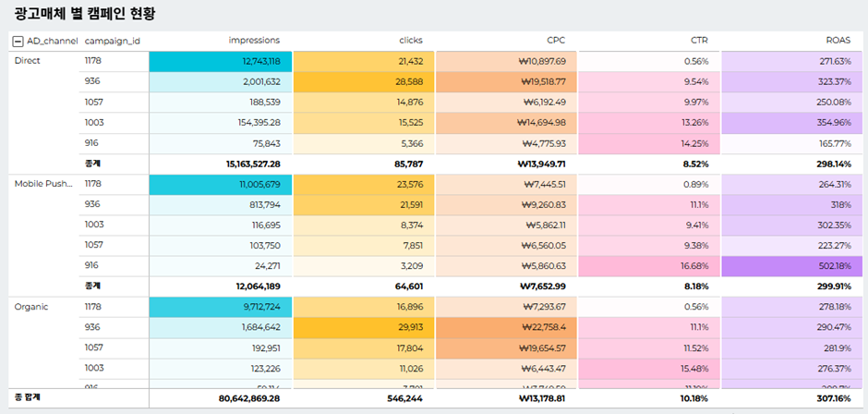
Task: Click the 광고매체 별 캠페인 현황 title
Action: (85, 13)
